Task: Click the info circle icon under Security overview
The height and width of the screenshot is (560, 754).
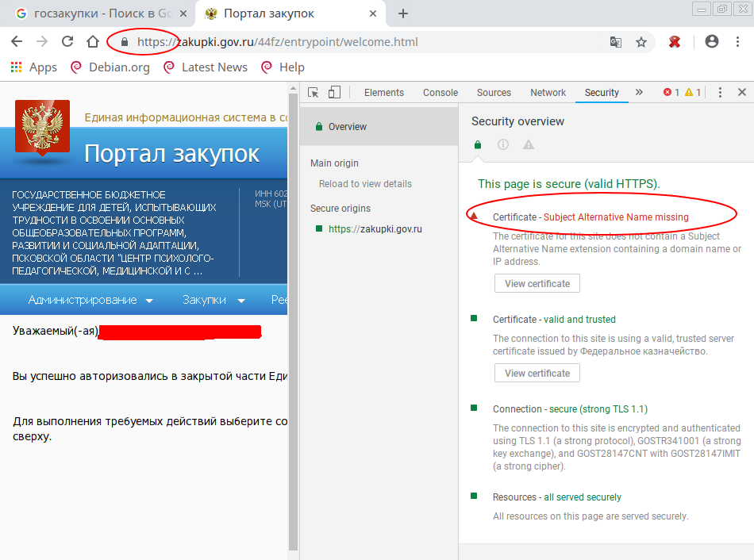Action: [x=503, y=144]
